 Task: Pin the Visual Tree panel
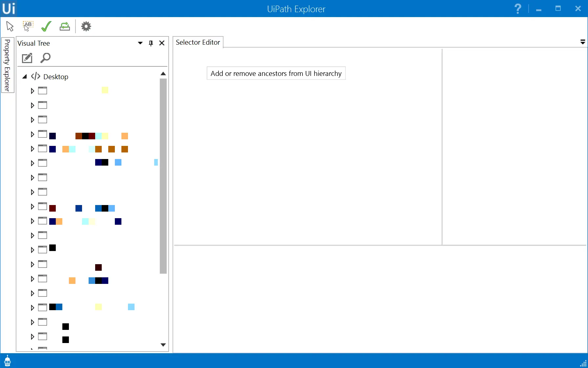pyautogui.click(x=151, y=43)
